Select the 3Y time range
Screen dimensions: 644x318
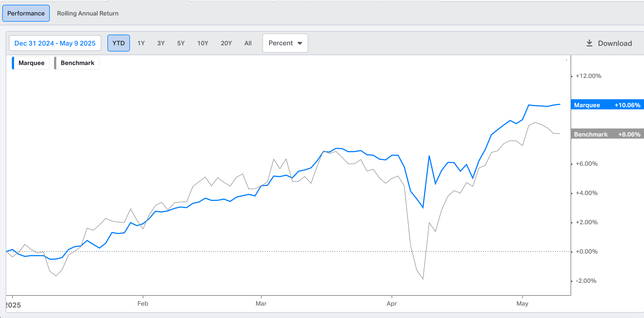[161, 43]
